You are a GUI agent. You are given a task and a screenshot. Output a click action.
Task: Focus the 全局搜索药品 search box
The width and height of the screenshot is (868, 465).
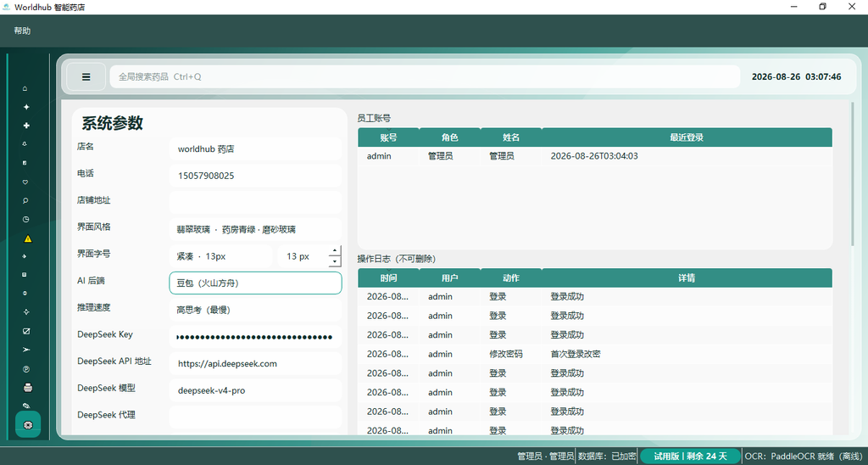(x=425, y=76)
